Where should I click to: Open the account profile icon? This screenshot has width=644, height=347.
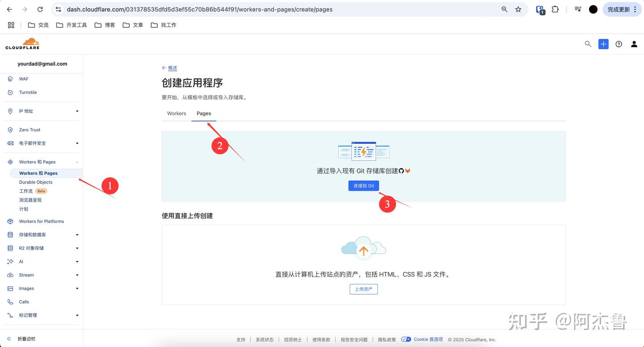coord(634,44)
